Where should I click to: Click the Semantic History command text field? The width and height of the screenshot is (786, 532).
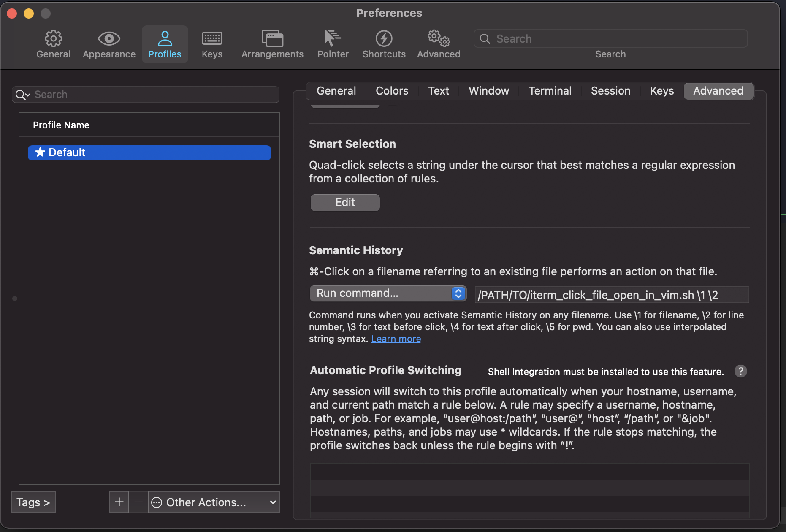[x=612, y=295]
